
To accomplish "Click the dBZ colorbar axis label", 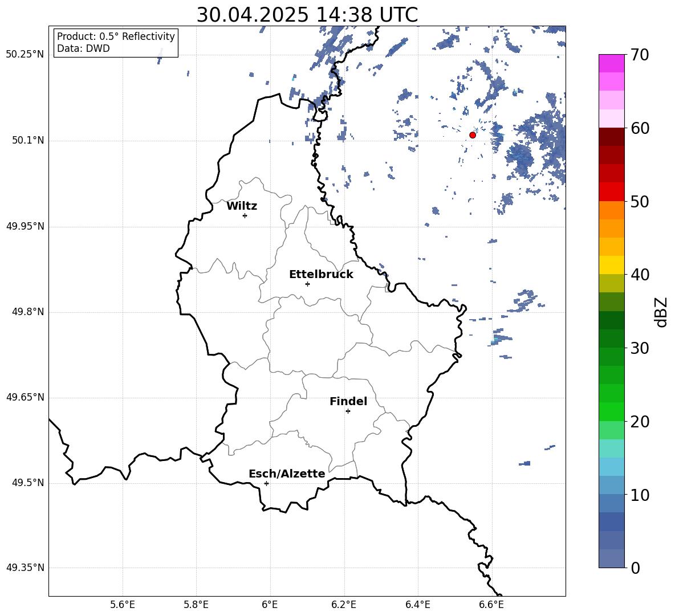I will pos(662,312).
